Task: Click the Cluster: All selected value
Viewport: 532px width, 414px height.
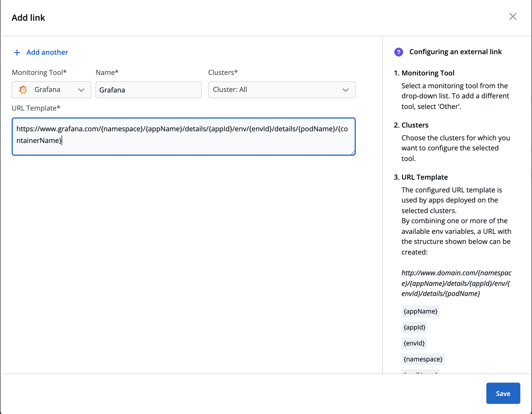Action: click(x=230, y=90)
